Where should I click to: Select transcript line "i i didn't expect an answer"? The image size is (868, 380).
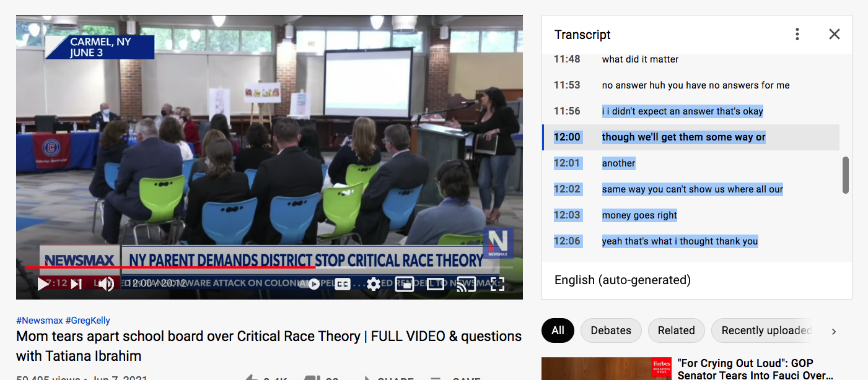tap(691, 111)
